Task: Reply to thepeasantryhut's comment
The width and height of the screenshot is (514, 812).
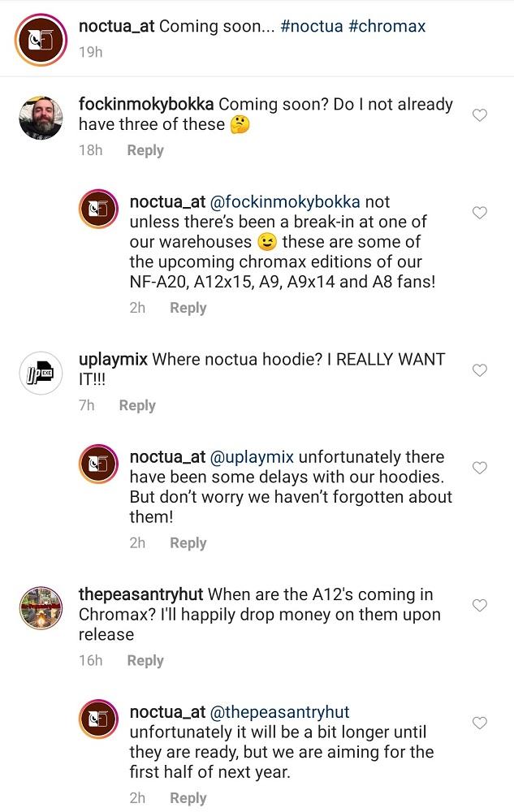Action: click(145, 660)
